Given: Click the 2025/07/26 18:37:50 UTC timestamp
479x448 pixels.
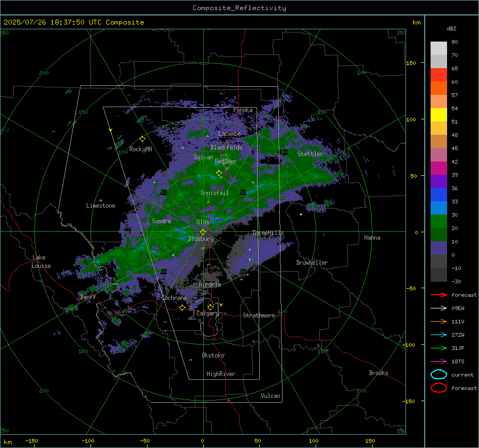Looking at the screenshot, I should coord(74,22).
